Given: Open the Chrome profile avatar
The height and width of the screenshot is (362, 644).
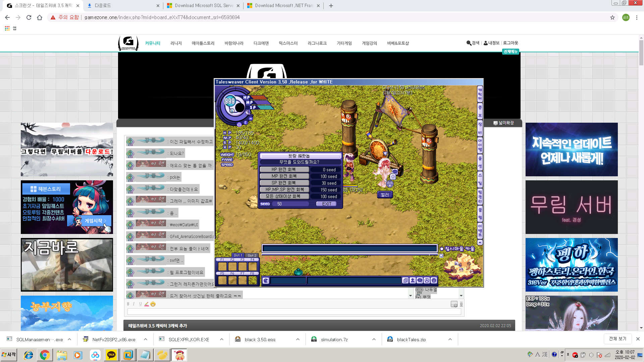Looking at the screenshot, I should [626, 17].
